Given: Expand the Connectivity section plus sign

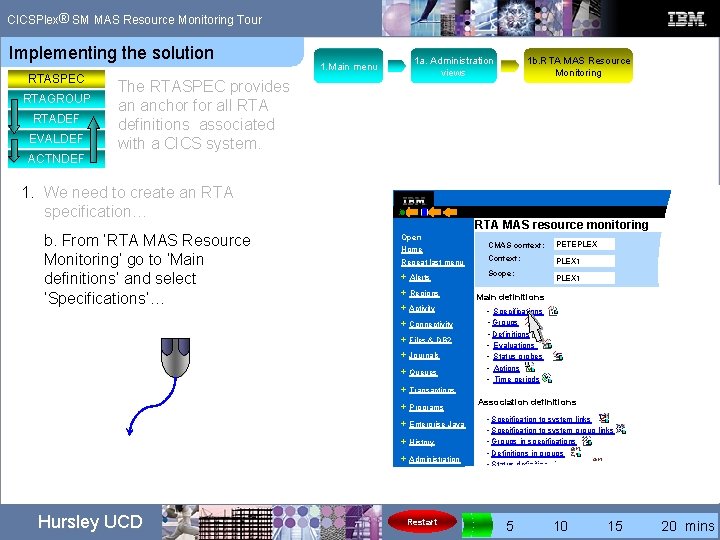Looking at the screenshot, I should (x=403, y=323).
